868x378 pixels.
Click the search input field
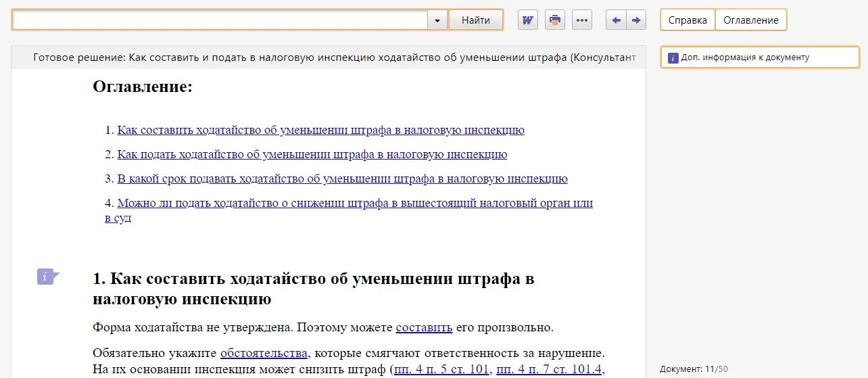click(x=220, y=20)
